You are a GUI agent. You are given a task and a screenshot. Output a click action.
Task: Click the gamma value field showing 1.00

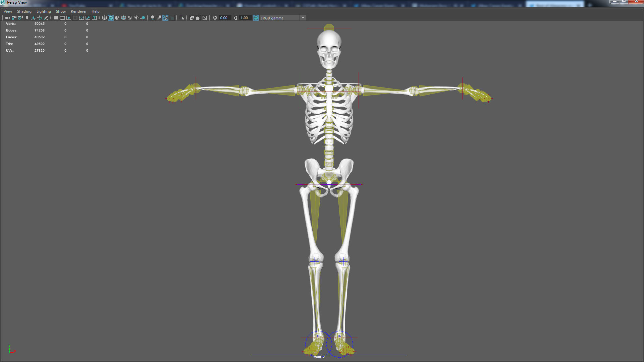tap(244, 18)
